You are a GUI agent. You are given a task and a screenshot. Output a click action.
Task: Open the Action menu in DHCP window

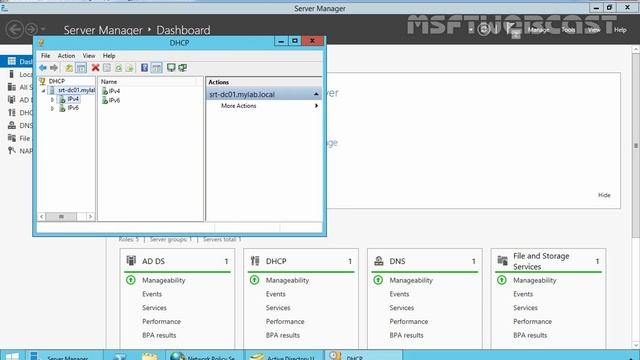click(x=66, y=56)
